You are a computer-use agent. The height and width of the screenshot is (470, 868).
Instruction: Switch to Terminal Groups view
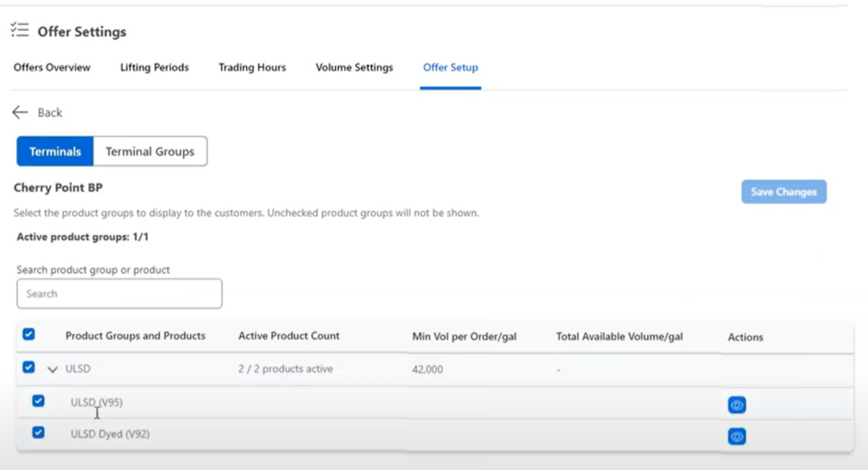click(150, 151)
